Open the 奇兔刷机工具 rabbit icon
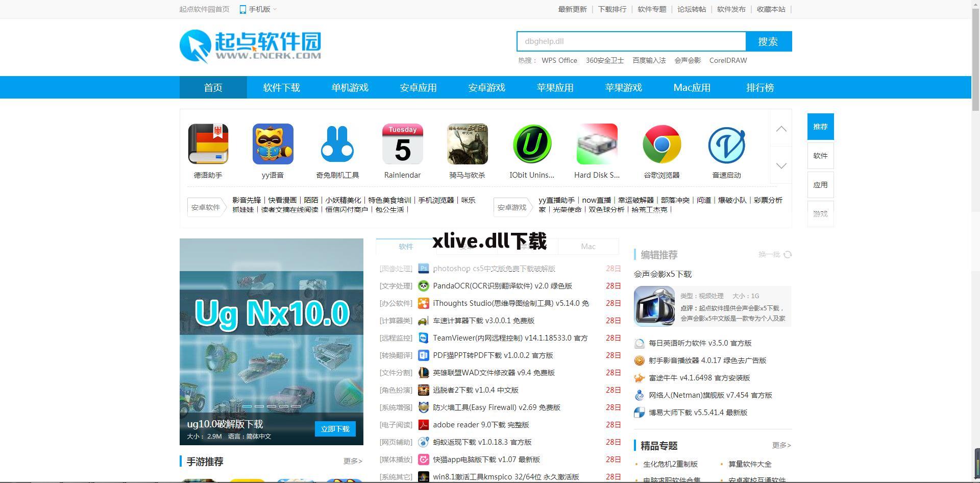Screen dimensions: 980x483 [x=337, y=144]
